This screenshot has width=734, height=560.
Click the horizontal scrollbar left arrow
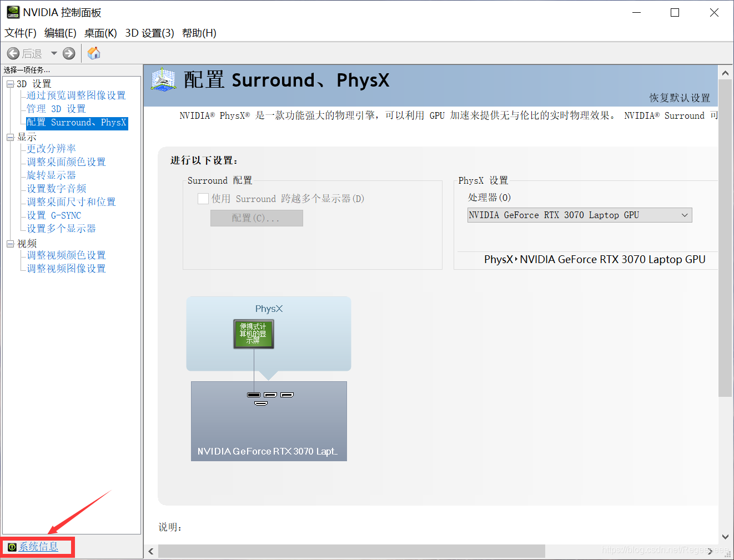151,551
